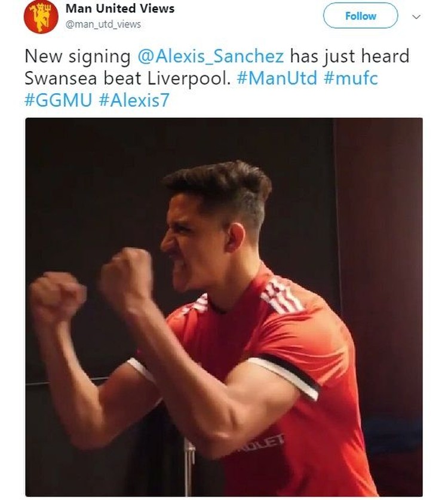The image size is (448, 500).
Task: Enlarge the attached tweet photo
Action: tap(224, 307)
